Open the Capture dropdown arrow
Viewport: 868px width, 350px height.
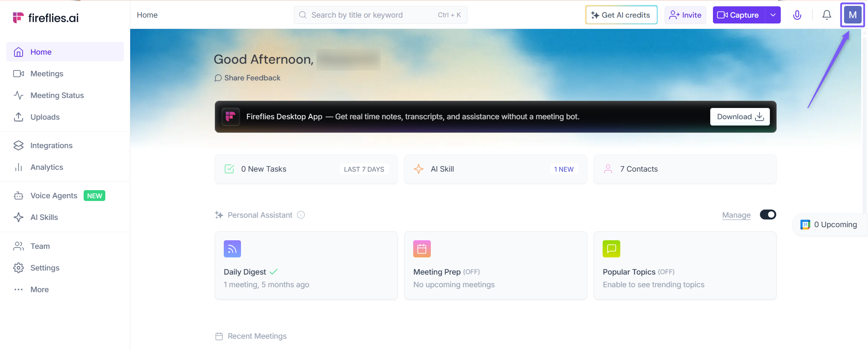(x=773, y=15)
